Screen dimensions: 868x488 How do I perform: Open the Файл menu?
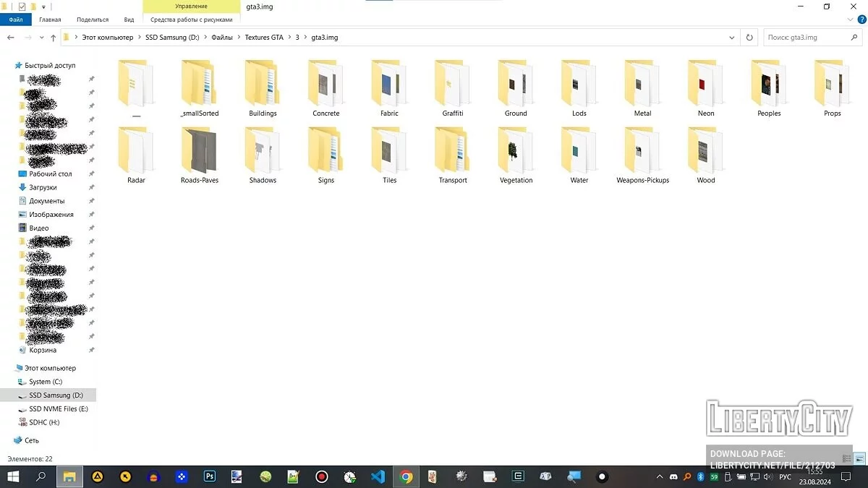pyautogui.click(x=16, y=20)
